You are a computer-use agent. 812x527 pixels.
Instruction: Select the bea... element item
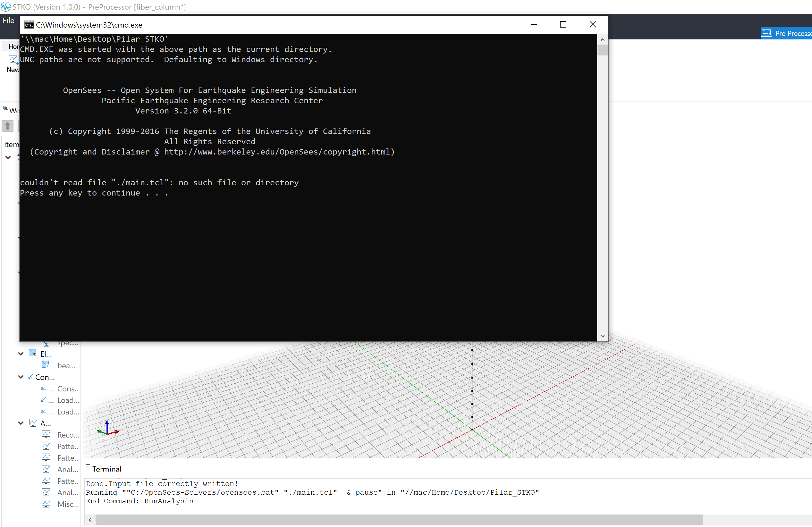[x=66, y=366]
